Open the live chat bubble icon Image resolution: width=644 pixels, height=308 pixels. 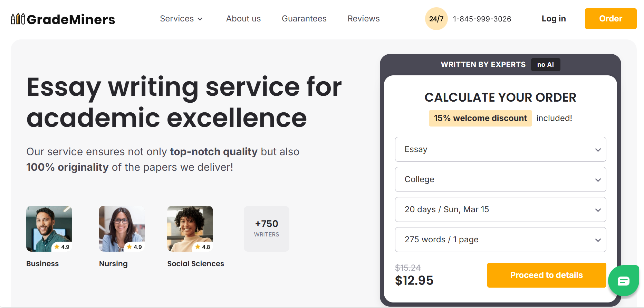tap(623, 281)
